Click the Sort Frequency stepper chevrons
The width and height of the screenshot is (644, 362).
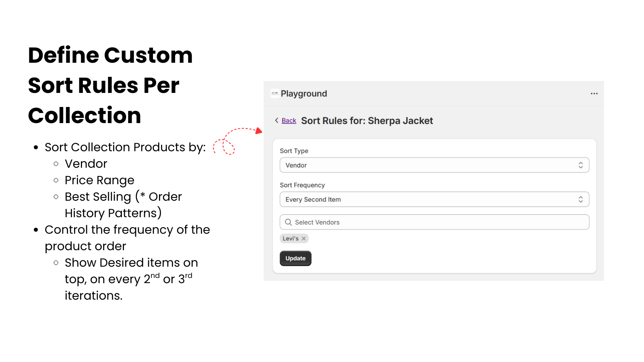(581, 199)
